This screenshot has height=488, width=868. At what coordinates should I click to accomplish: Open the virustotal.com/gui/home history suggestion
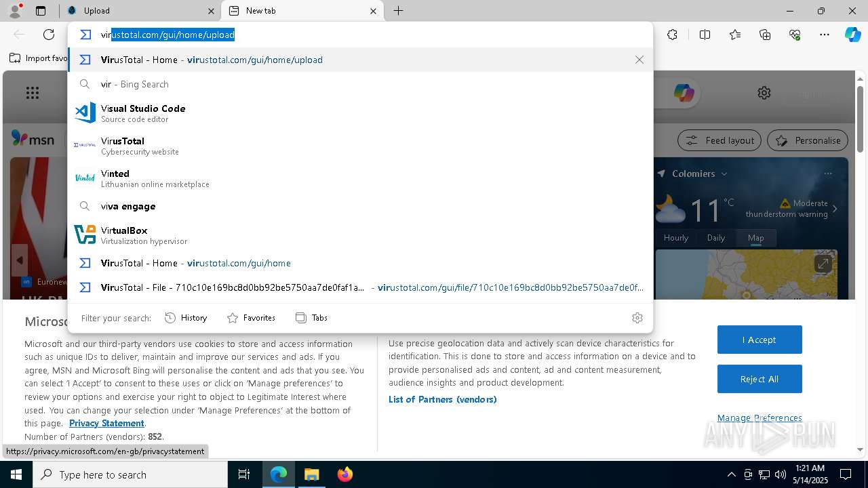pyautogui.click(x=360, y=263)
